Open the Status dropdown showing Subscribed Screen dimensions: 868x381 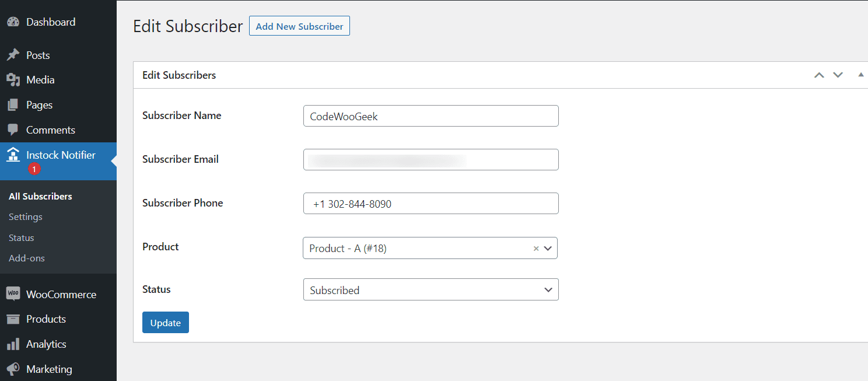[431, 289]
